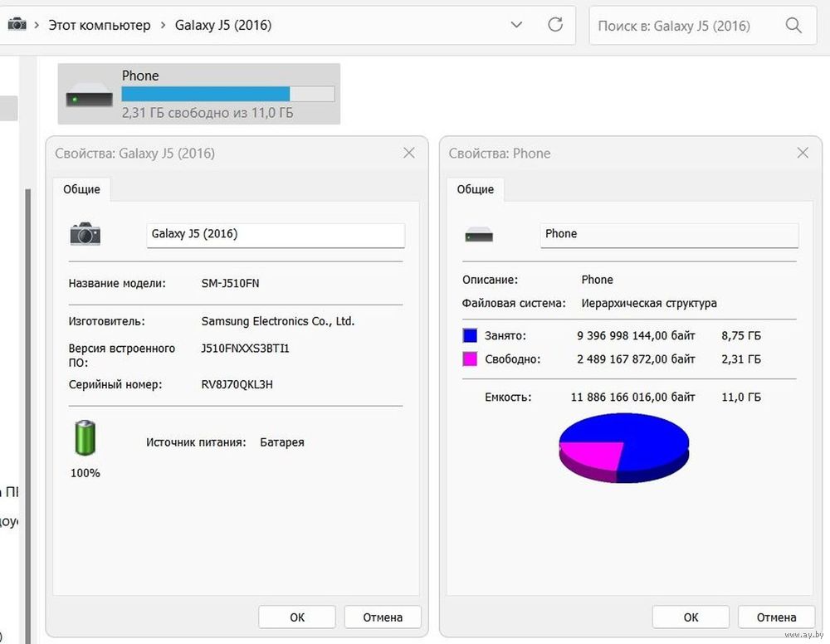Click the Galaxy J5 (2016) name field
Image resolution: width=830 pixels, height=644 pixels.
coord(276,235)
